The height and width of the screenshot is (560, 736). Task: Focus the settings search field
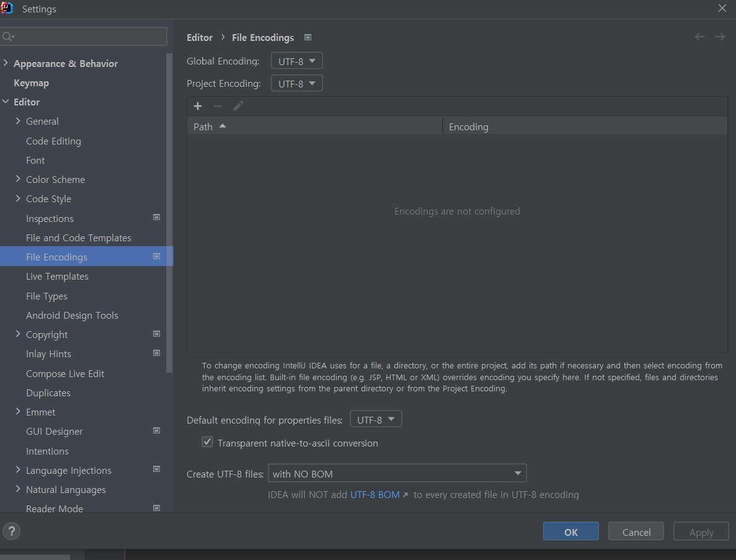click(x=84, y=36)
